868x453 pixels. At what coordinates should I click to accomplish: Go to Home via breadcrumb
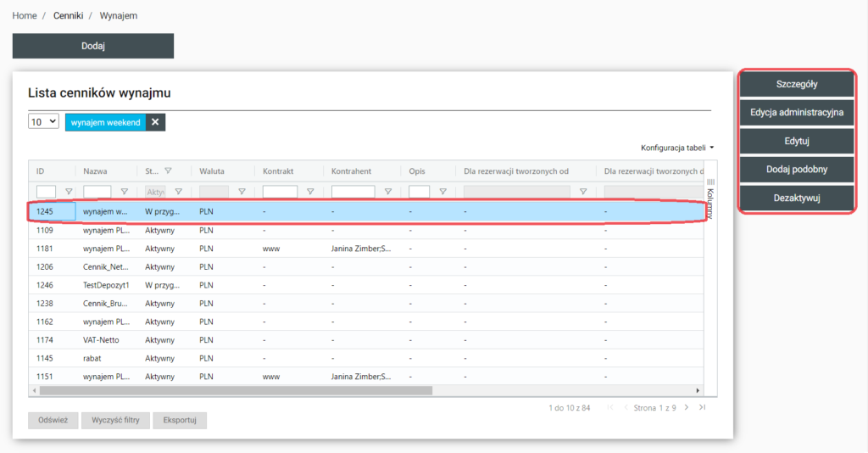25,16
